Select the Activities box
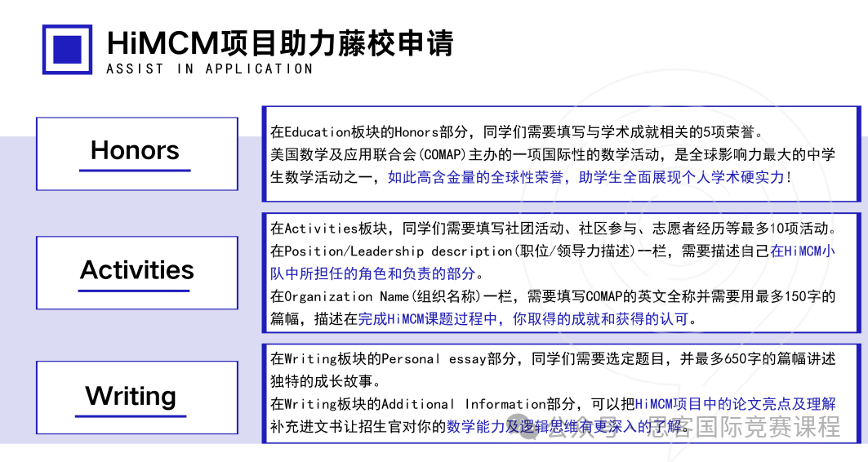 [136, 273]
